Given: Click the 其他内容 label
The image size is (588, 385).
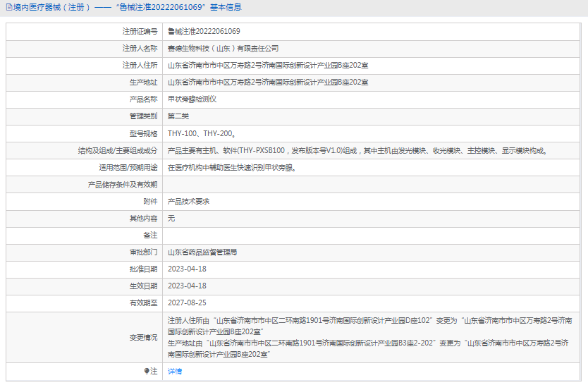Looking at the screenshot, I should [144, 219].
